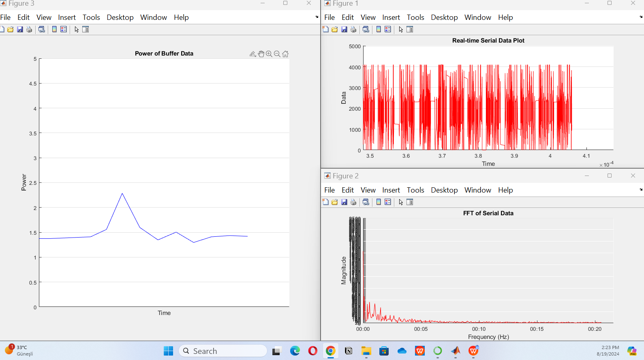Export the Power of Buffer Data axes

click(x=252, y=54)
